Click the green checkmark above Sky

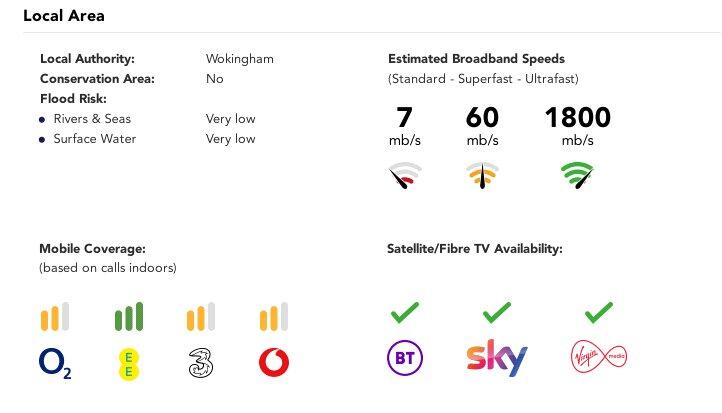[x=496, y=314]
